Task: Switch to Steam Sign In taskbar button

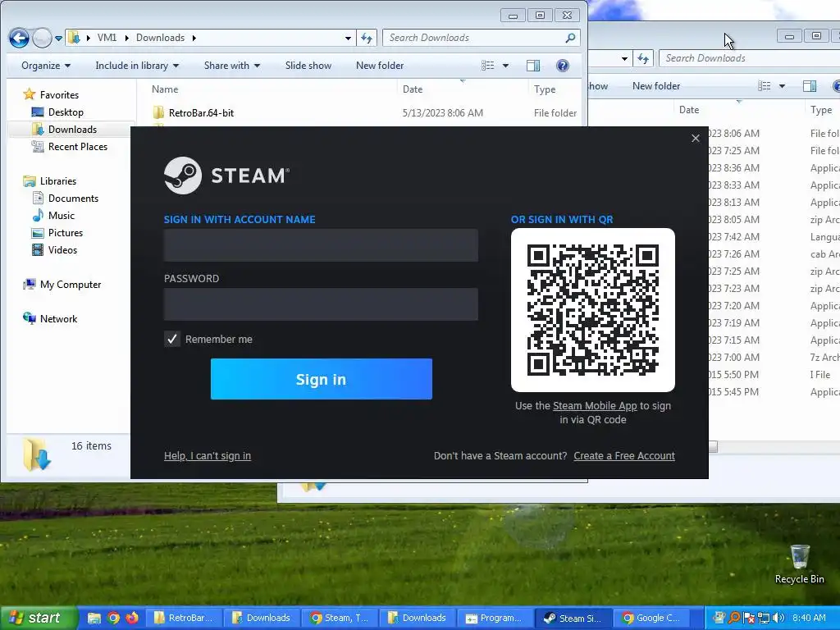Action: 572,618
